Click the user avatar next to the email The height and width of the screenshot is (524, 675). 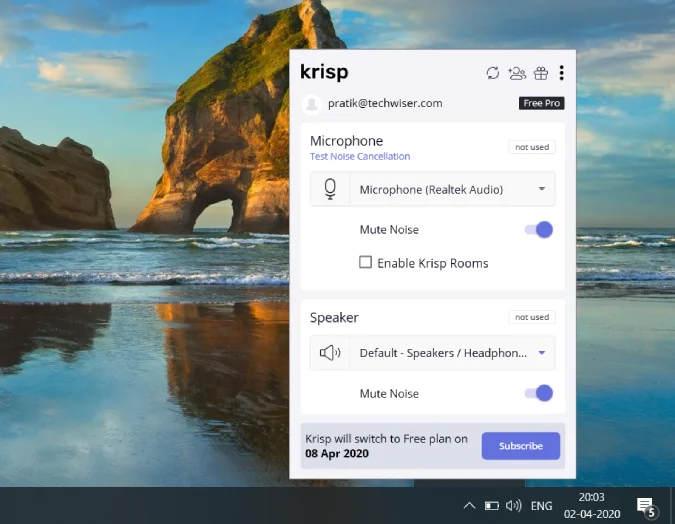click(312, 104)
